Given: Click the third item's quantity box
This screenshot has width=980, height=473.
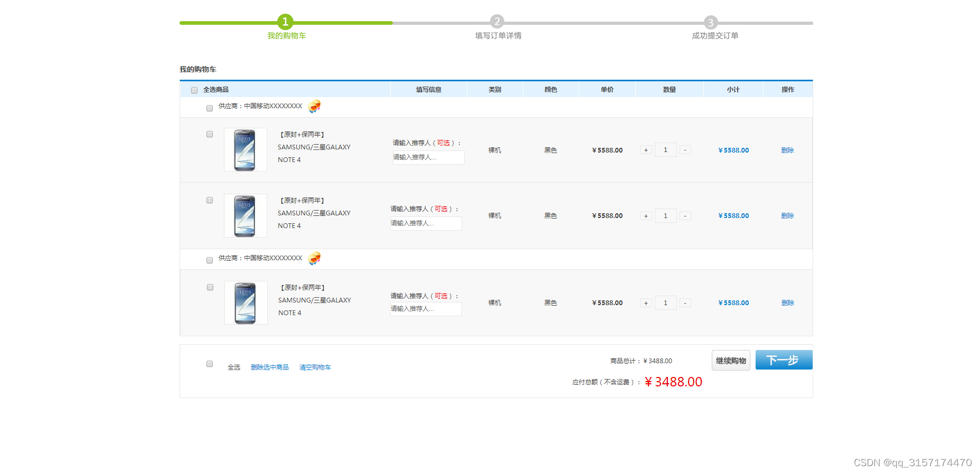Looking at the screenshot, I should tap(665, 303).
